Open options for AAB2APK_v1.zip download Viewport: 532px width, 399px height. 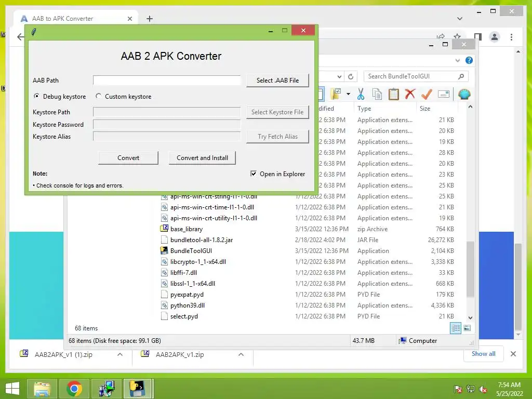coord(241,354)
